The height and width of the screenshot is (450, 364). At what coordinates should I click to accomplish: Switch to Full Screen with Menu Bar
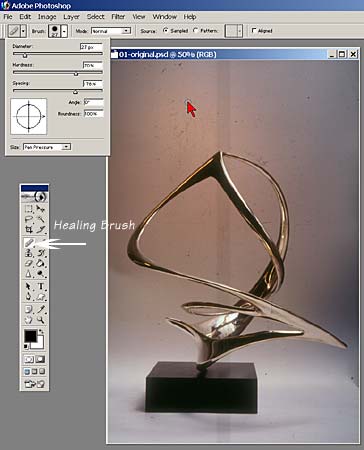pyautogui.click(x=35, y=371)
